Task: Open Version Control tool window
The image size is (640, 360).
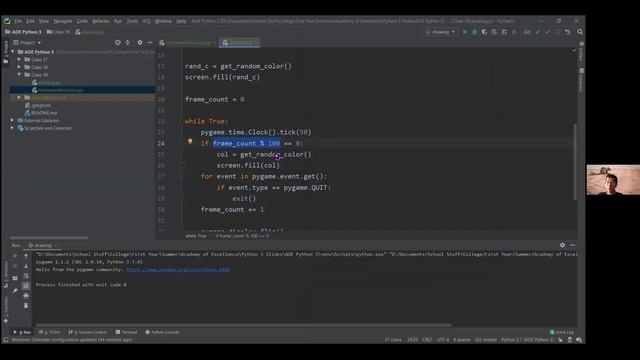Action: pyautogui.click(x=88, y=332)
